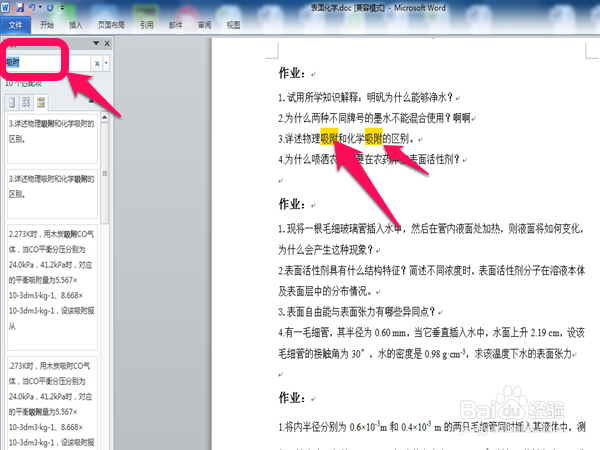Open the navigation pane options dropdown arrow
This screenshot has height=450, width=600.
coord(96,43)
